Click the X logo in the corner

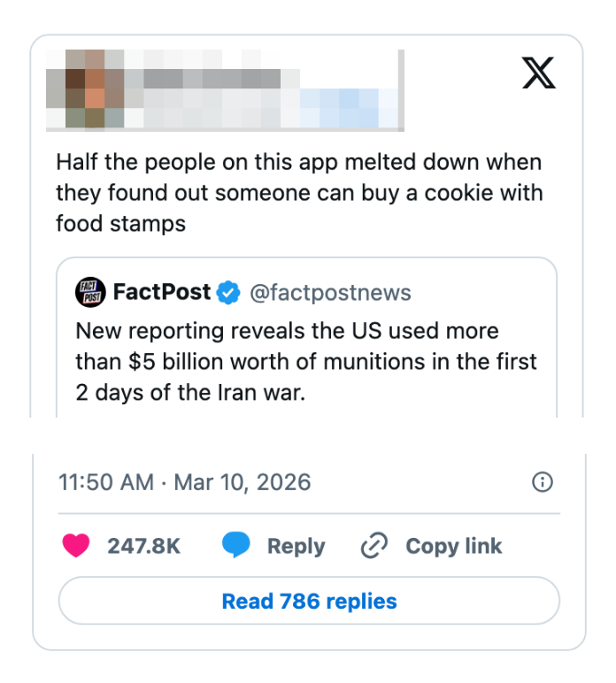tap(538, 73)
